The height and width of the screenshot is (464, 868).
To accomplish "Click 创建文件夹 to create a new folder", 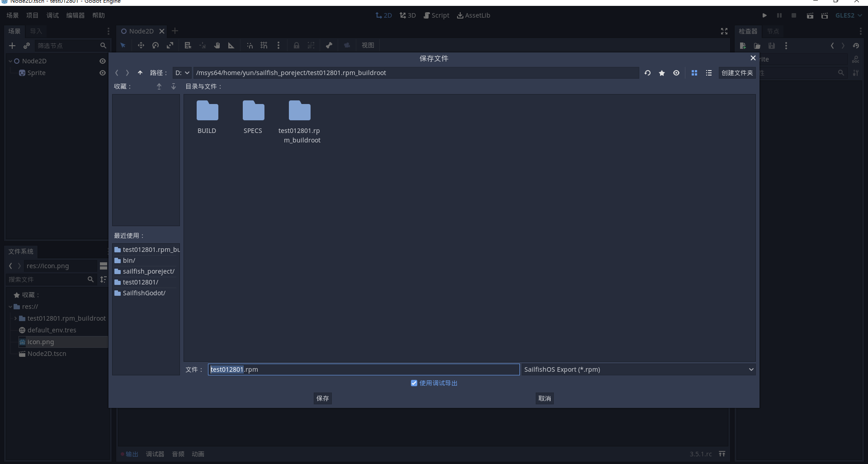I will click(x=737, y=73).
